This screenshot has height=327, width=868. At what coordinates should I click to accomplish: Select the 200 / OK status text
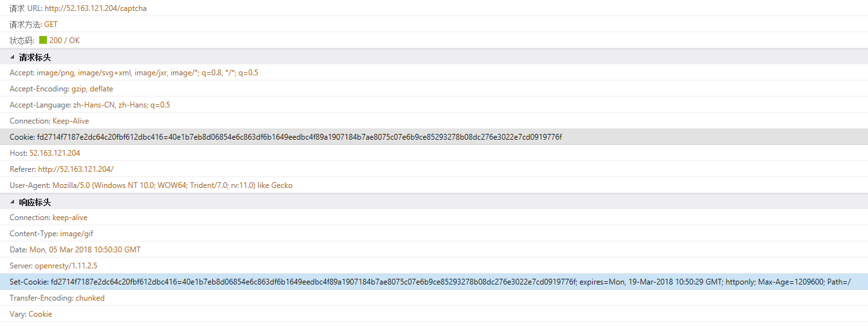pyautogui.click(x=64, y=41)
